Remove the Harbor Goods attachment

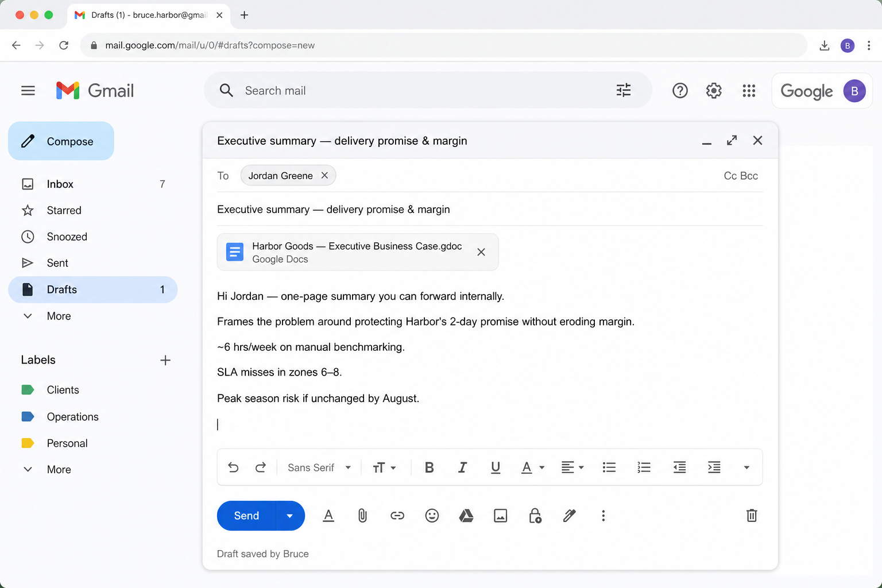coord(481,252)
